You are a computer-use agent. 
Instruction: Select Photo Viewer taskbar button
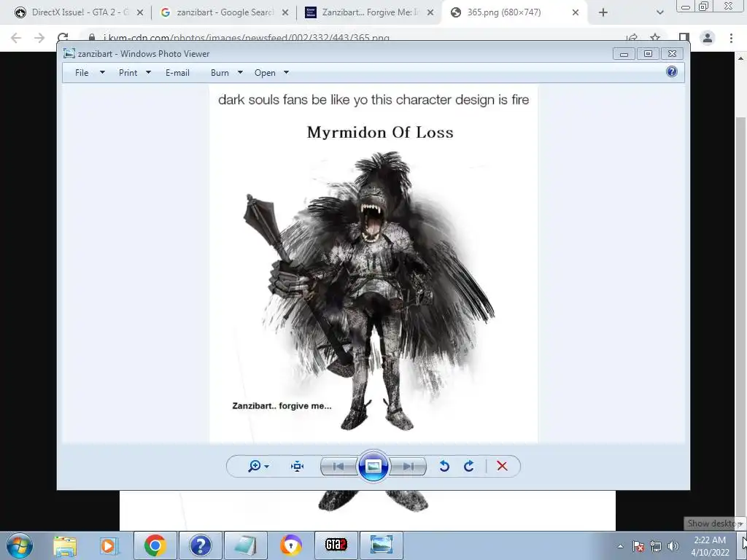382,545
